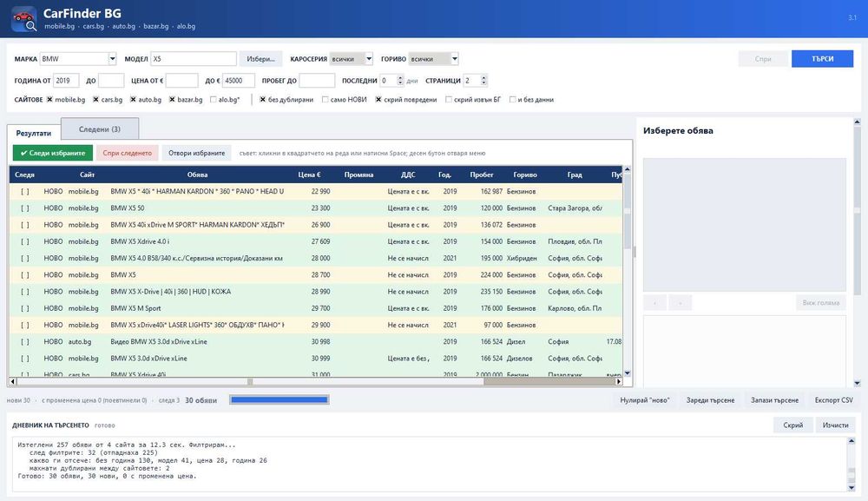Click the results table scroll-up arrow
The width and height of the screenshot is (868, 501).
coord(628,169)
